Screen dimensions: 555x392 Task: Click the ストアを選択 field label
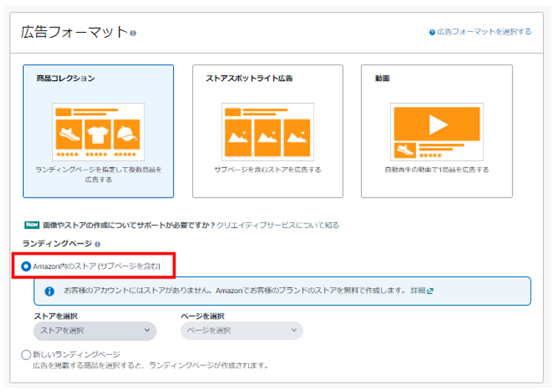click(56, 316)
